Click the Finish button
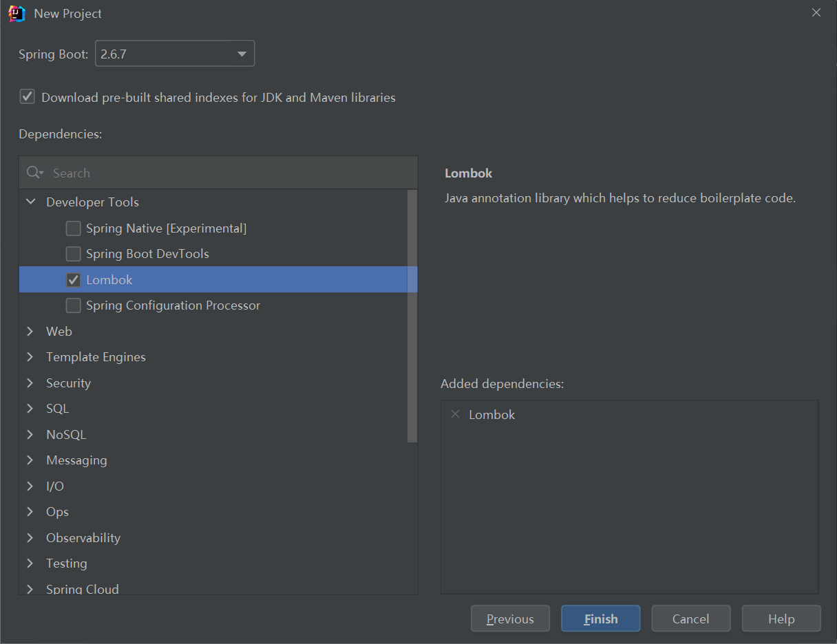 [601, 619]
